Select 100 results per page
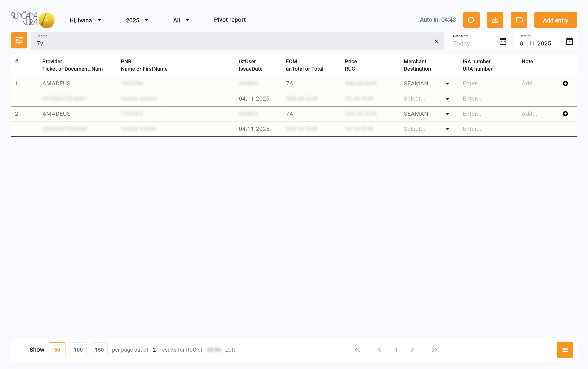Viewport: 588px width, 369px height. pos(78,350)
